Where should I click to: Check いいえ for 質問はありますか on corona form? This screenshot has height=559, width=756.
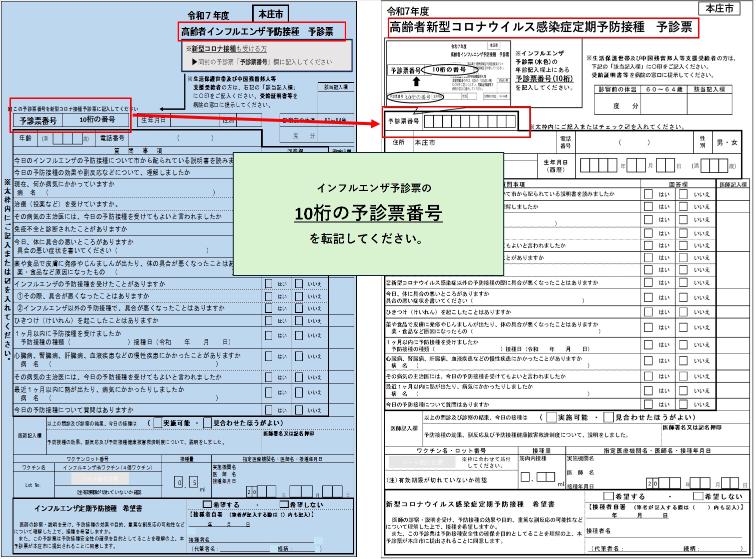tap(683, 404)
